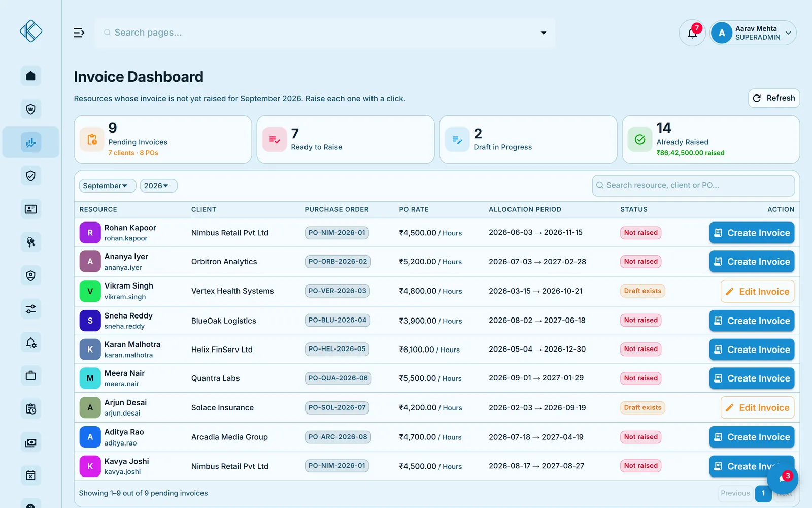This screenshot has width=812, height=508.
Task: Click the notification bell with badge 7
Action: pos(692,33)
